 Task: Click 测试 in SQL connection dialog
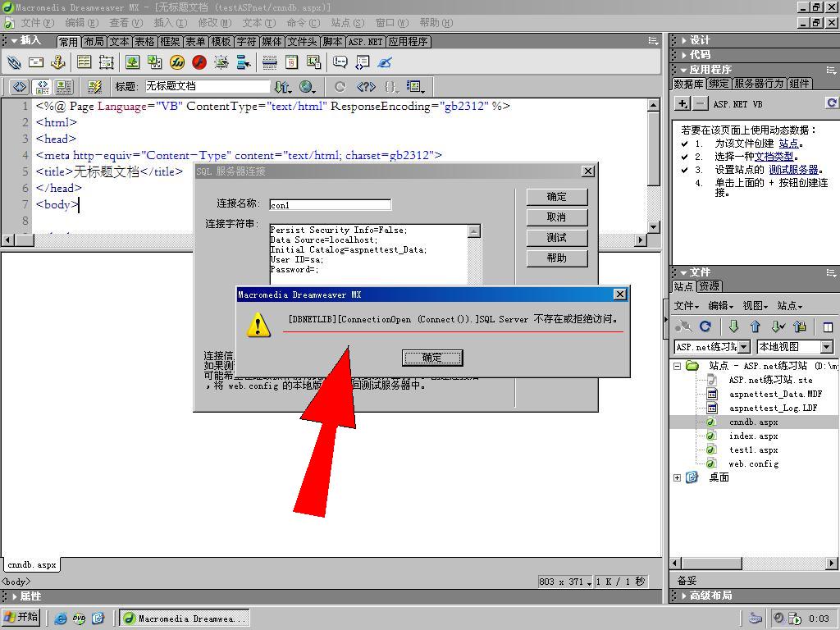coord(557,238)
